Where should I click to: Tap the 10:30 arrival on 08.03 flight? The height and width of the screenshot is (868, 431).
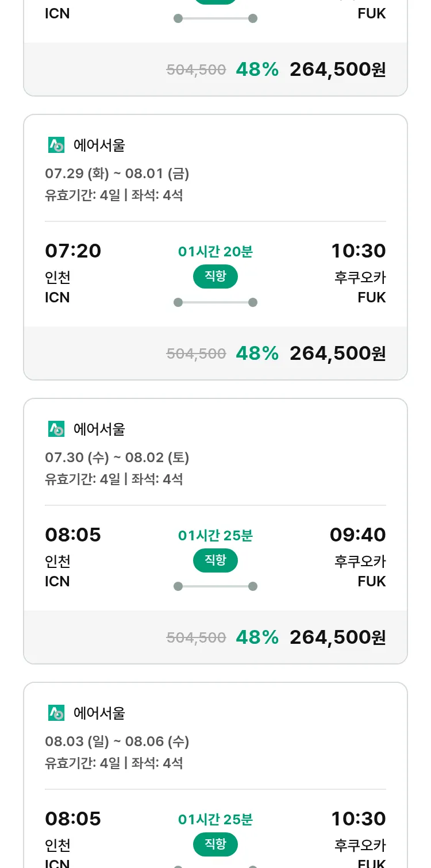point(359,819)
